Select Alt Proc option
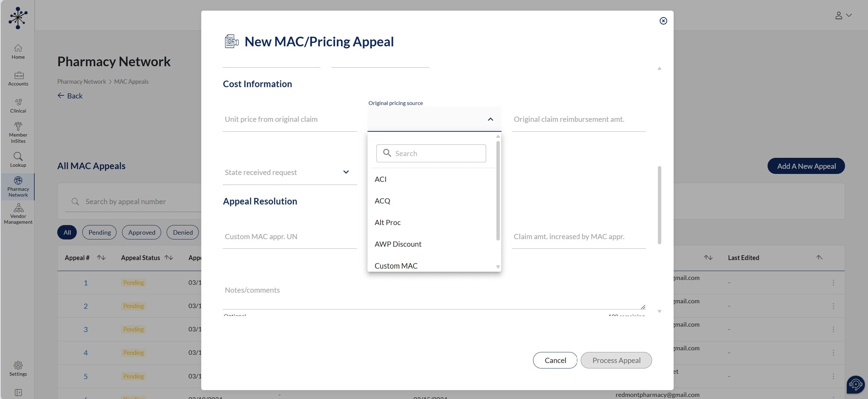 387,223
